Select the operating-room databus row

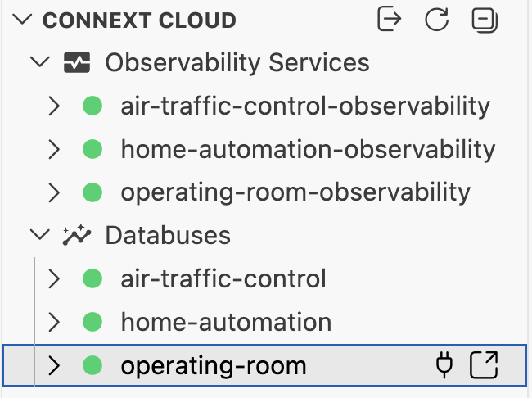point(264,365)
